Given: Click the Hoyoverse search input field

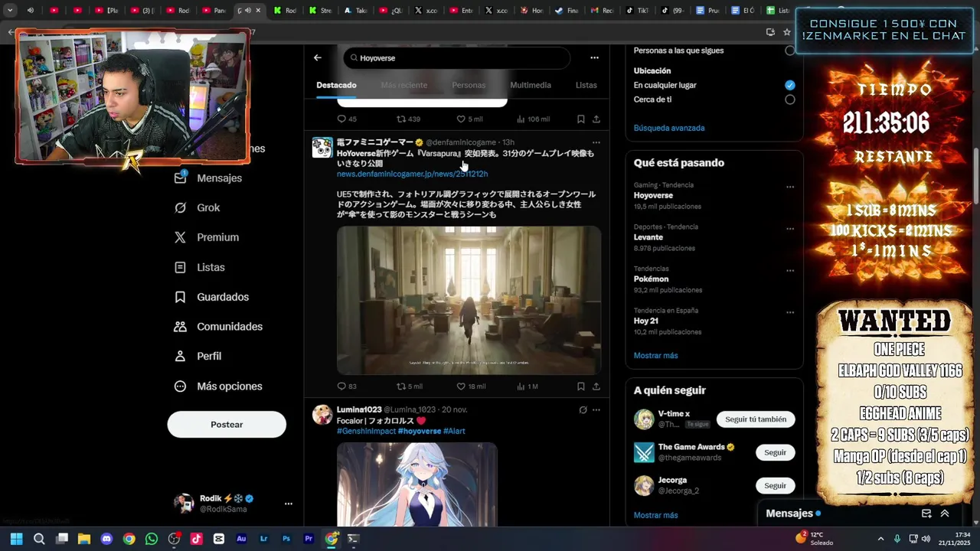Looking at the screenshot, I should click(456, 57).
